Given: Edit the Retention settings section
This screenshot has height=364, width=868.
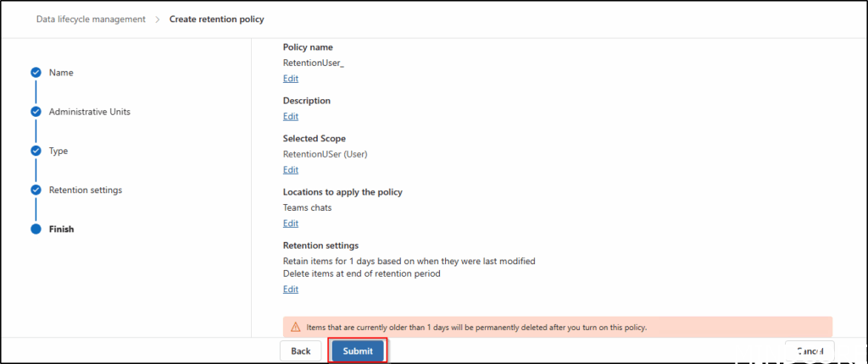Looking at the screenshot, I should tap(291, 290).
